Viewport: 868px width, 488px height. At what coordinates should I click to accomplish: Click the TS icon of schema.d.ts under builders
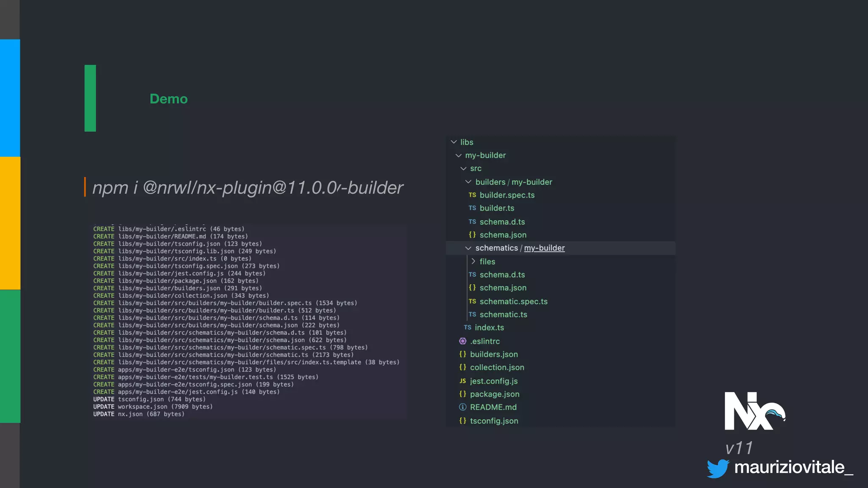tap(472, 222)
